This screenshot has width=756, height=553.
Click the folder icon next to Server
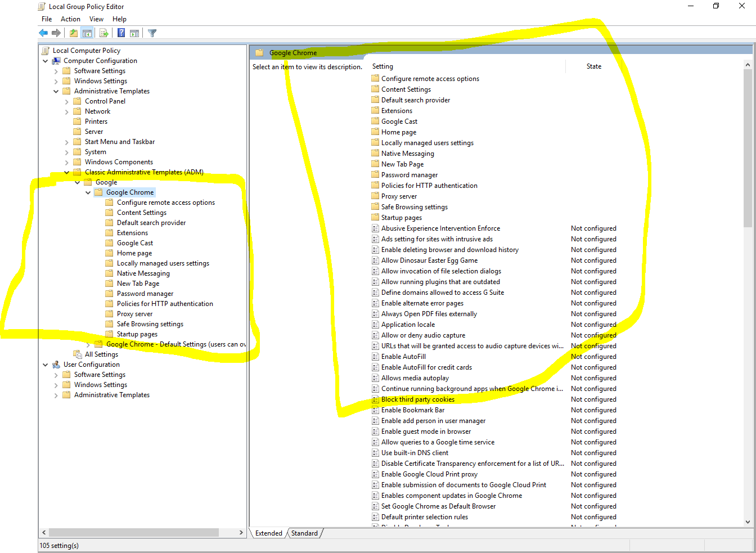78,132
